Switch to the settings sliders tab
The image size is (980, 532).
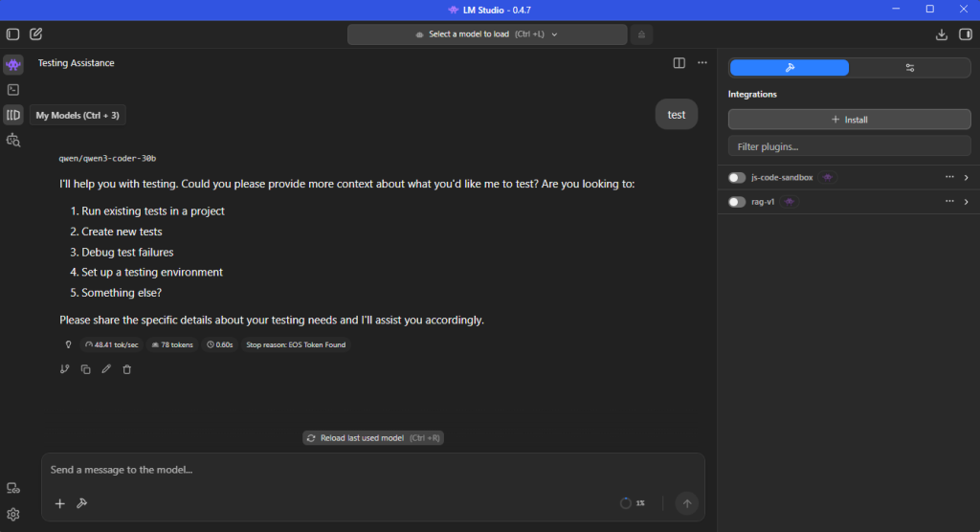[909, 68]
